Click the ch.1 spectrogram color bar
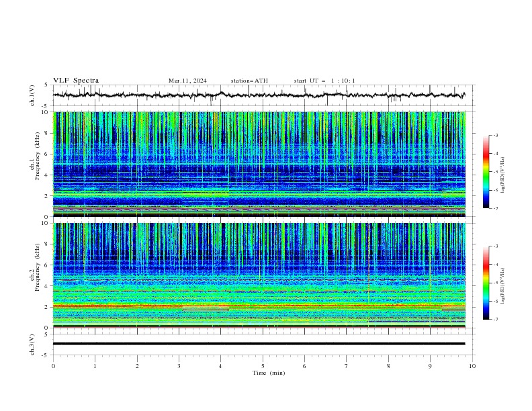Screen dimensions: 532x411 pos(486,172)
